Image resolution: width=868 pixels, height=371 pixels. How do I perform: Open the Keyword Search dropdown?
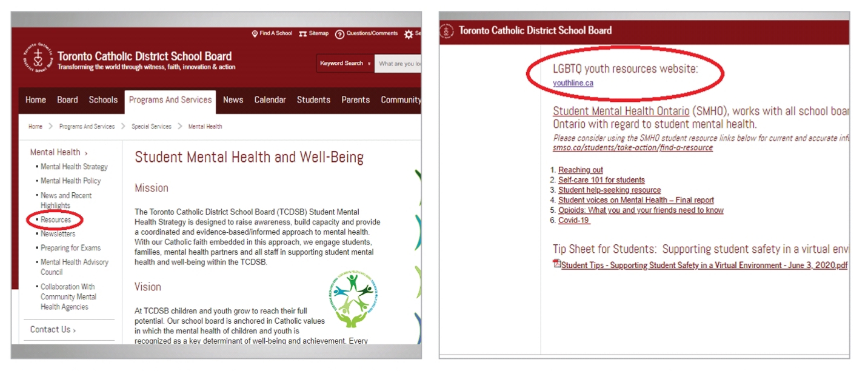pos(346,63)
